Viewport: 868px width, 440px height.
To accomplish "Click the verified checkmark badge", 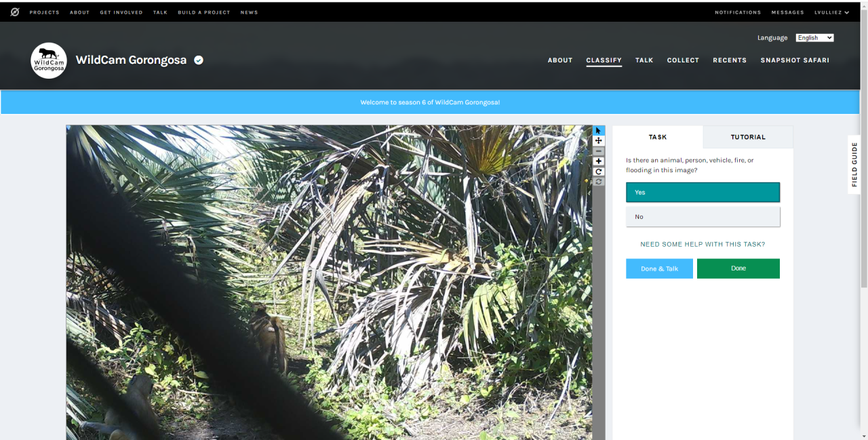I will 199,60.
